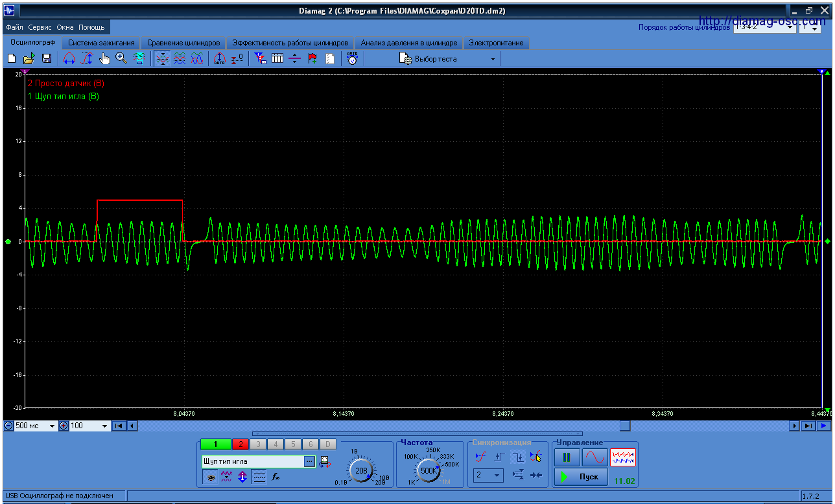Expand the cylinder firing order dropdown
835x504 pixels.
tap(789, 28)
